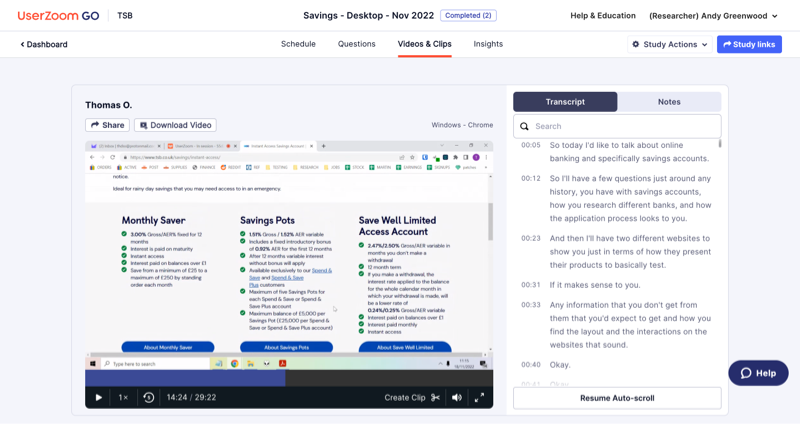Click Resume Auto-scroll button
800x424 pixels.
tap(617, 398)
